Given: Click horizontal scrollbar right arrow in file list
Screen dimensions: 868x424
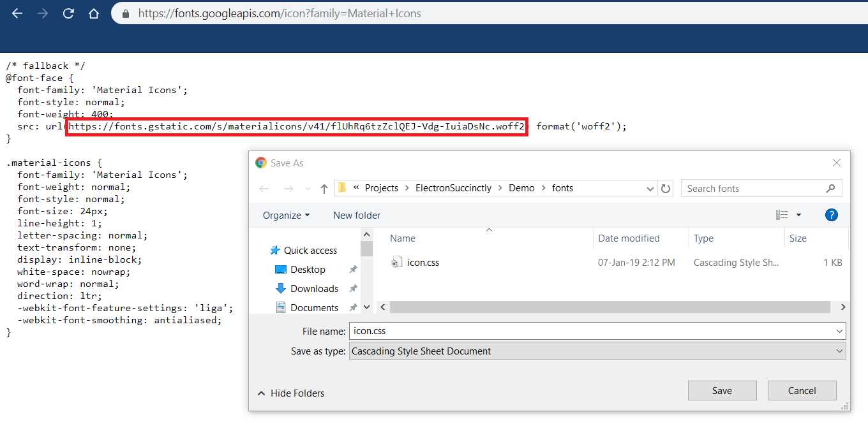Looking at the screenshot, I should tap(842, 307).
